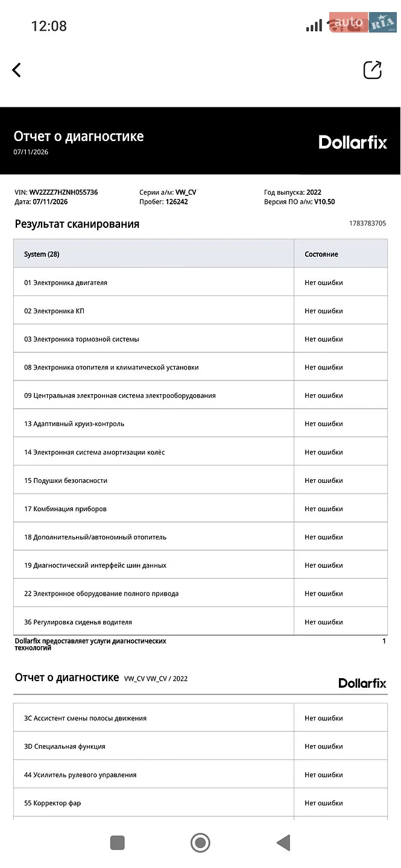Tap the Android back triangle button
This screenshot has width=401, height=868.
coord(283,843)
